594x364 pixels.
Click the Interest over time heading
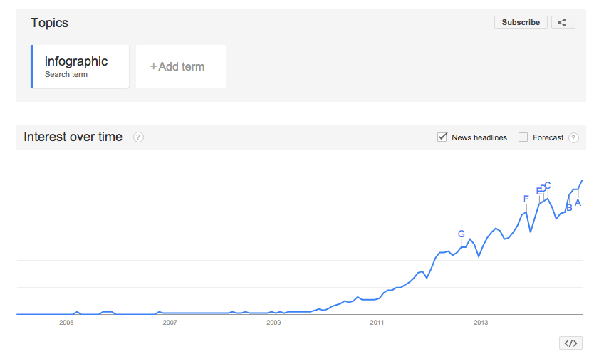pyautogui.click(x=73, y=137)
